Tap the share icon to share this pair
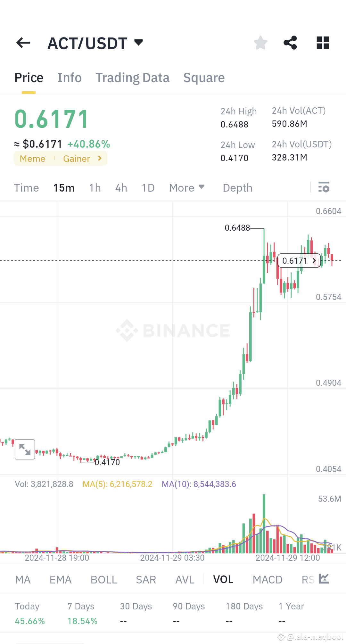 tap(290, 43)
